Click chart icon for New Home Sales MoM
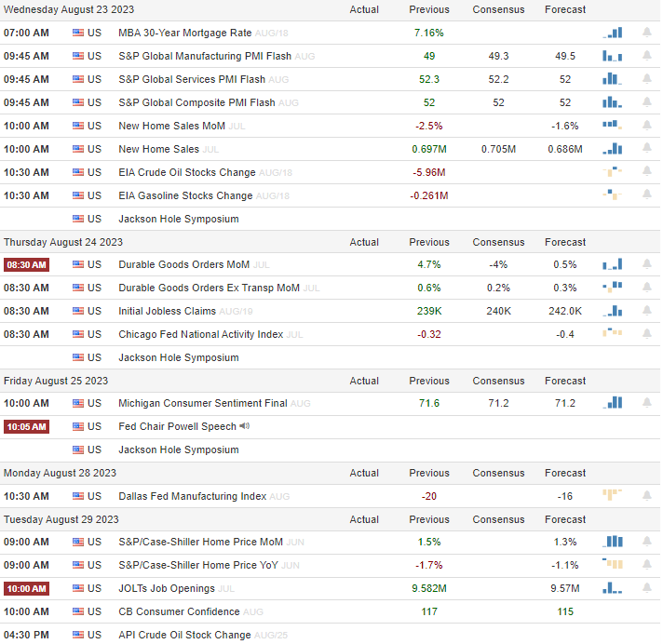The image size is (663, 644). point(612,125)
